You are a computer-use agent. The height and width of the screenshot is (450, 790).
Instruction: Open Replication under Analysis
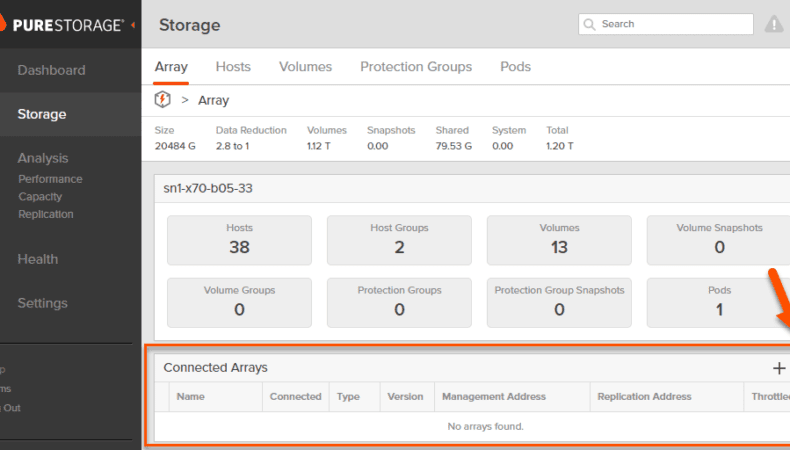(46, 214)
